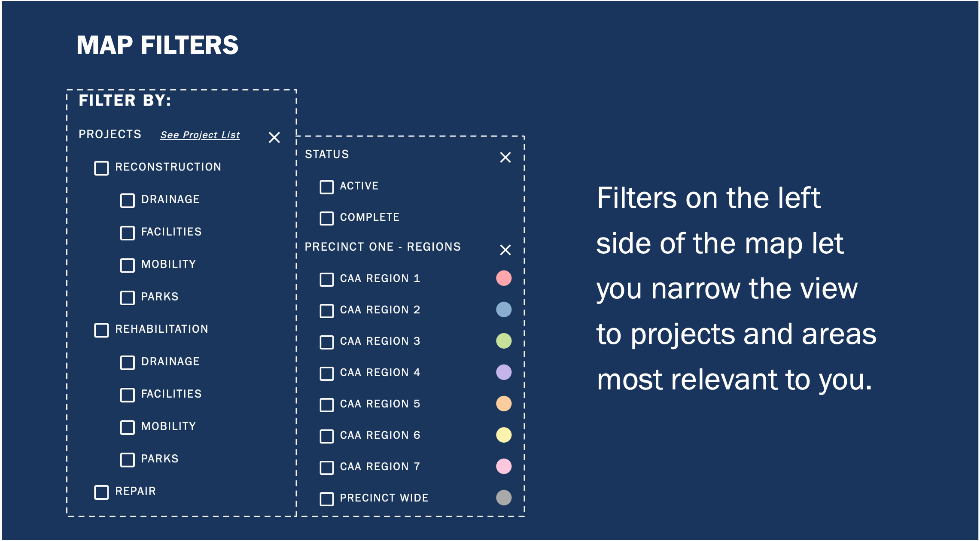980x541 pixels.
Task: Enable the Active status checkbox
Action: tap(326, 187)
